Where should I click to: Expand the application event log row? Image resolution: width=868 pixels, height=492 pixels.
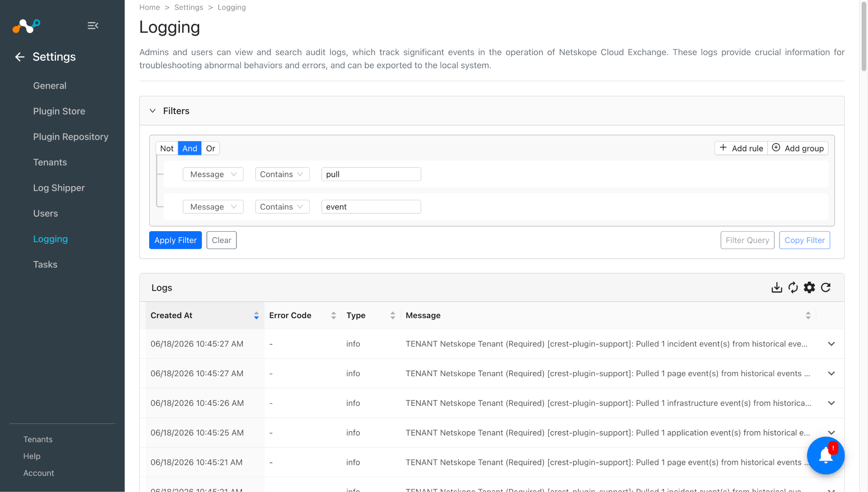[x=832, y=433]
